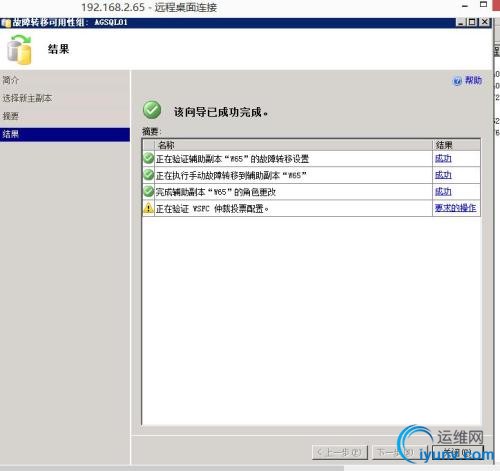Select the 选择新主副本 step
This screenshot has height=471, width=500.
[27, 98]
